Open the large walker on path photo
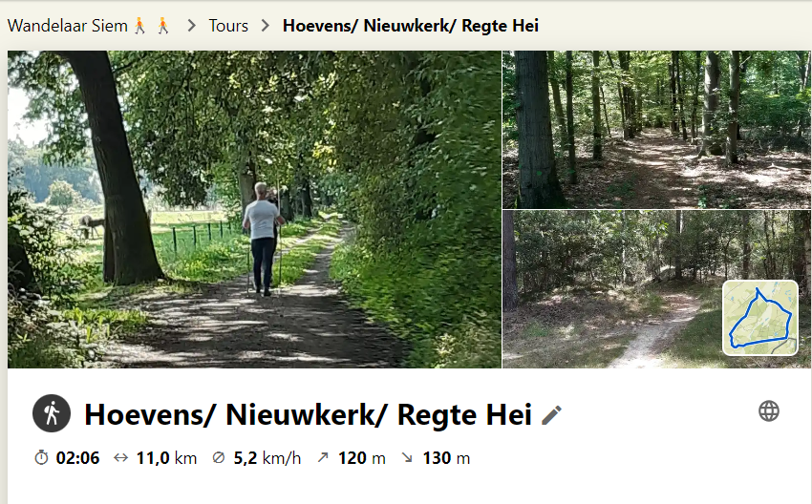The height and width of the screenshot is (504, 812). pos(254,209)
